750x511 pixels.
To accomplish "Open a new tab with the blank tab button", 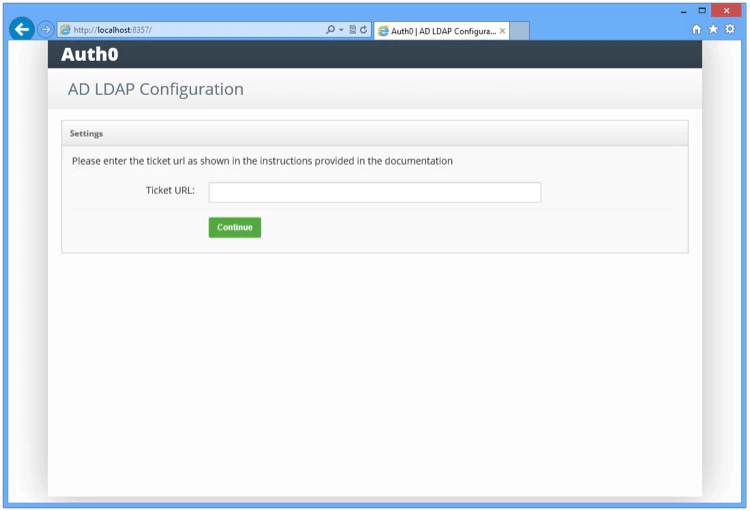I will [519, 31].
